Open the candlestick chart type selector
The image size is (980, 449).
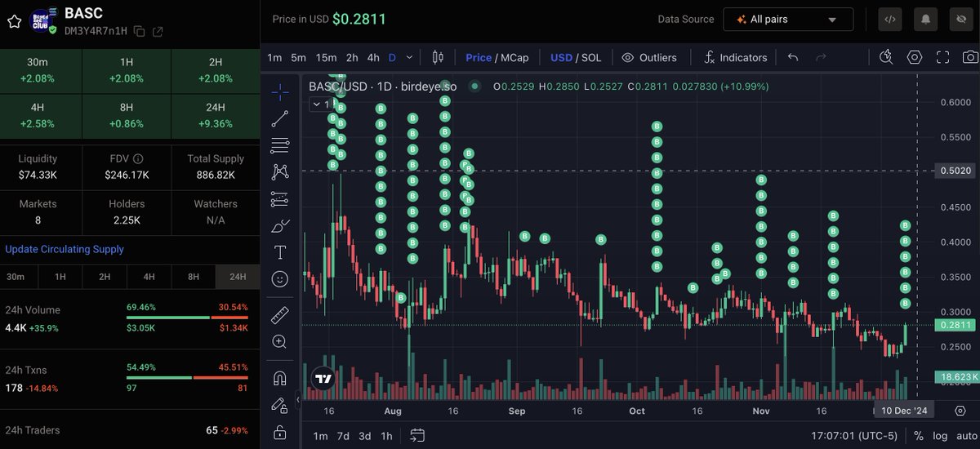(x=437, y=57)
